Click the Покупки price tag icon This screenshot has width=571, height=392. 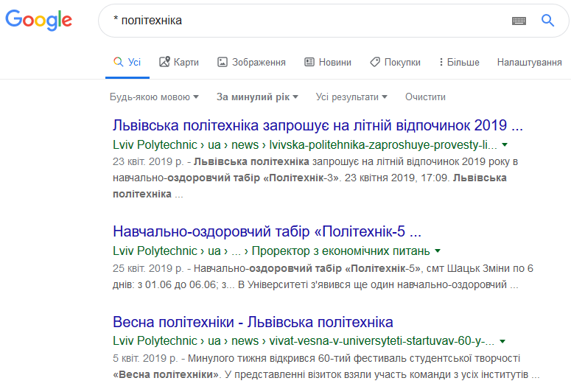(x=375, y=62)
